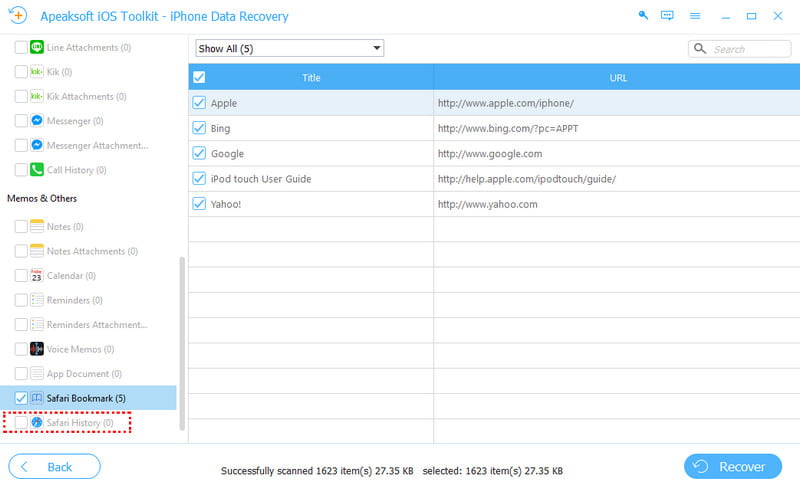Select the App Document (0) label

click(x=84, y=374)
